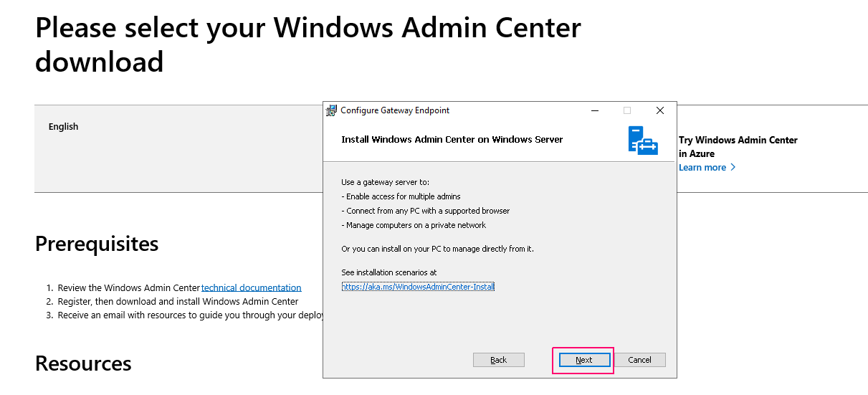Click the Register, then download and install step
The height and width of the screenshot is (395, 868).
point(178,301)
